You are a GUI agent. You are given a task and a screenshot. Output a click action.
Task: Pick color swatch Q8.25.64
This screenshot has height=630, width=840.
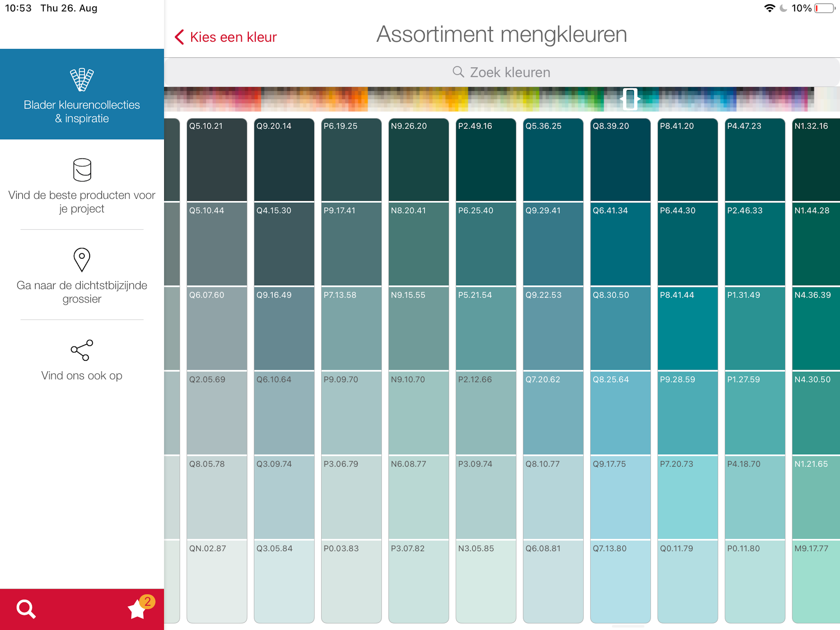tap(620, 413)
